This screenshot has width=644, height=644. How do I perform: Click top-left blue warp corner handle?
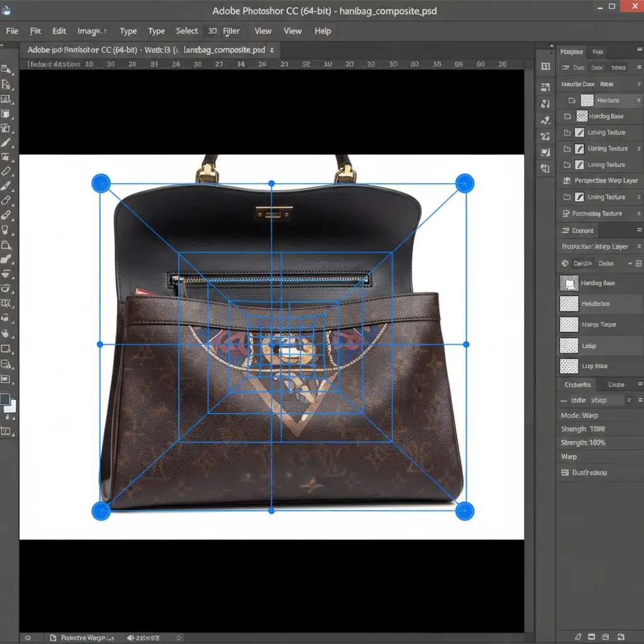point(101,183)
